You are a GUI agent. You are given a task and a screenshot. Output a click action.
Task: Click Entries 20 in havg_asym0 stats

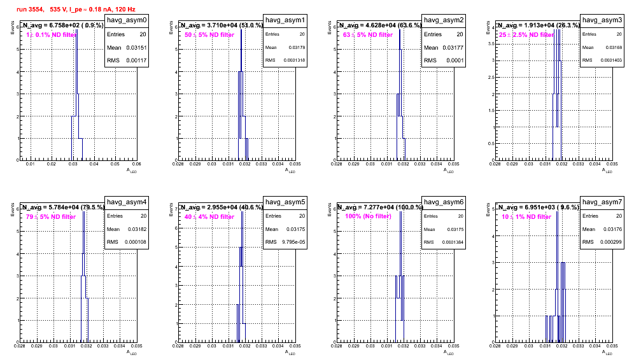pos(127,34)
